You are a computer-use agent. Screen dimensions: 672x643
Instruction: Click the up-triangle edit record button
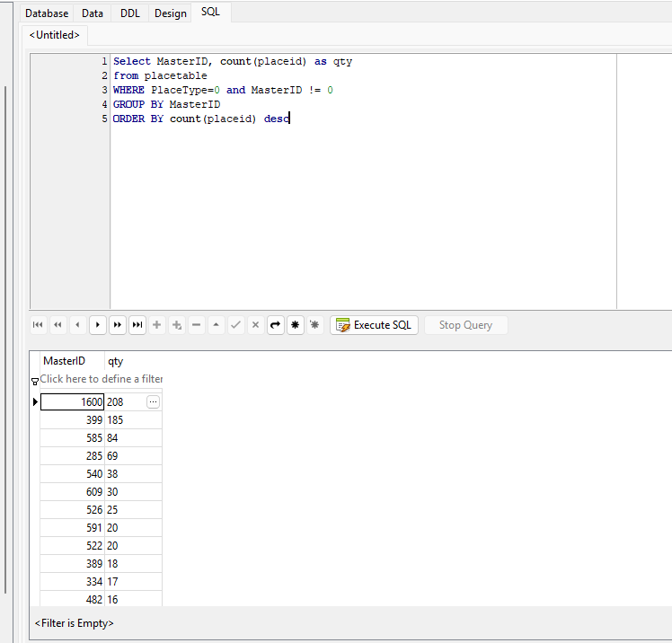click(216, 325)
